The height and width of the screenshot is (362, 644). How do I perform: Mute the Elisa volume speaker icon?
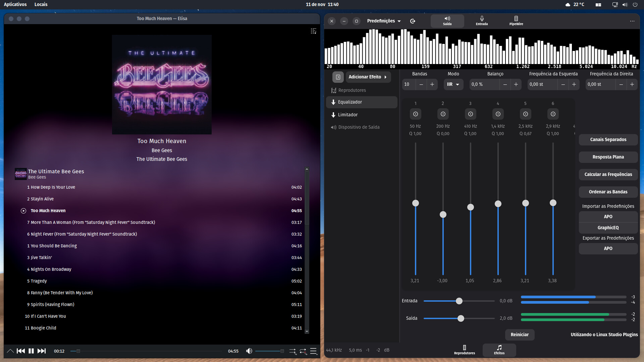(x=249, y=351)
